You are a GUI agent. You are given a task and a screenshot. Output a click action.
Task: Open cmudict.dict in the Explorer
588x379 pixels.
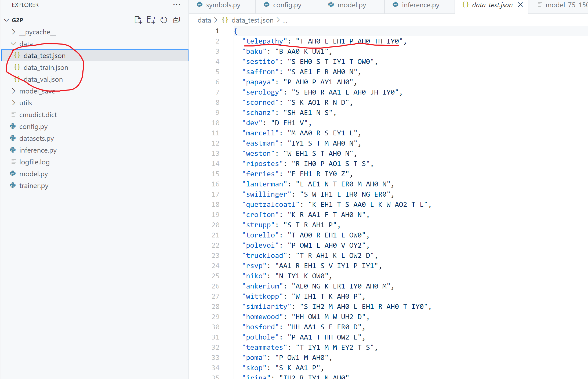pyautogui.click(x=38, y=115)
